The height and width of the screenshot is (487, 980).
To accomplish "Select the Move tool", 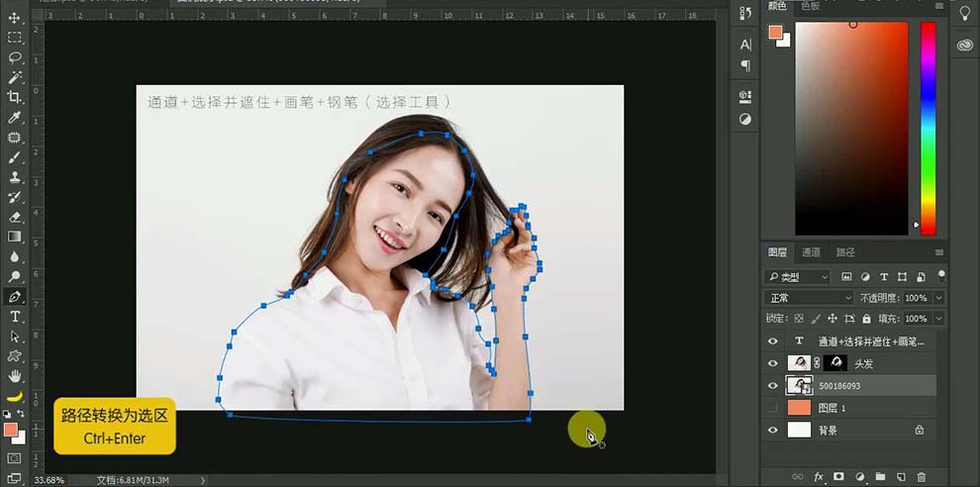I will point(15,18).
